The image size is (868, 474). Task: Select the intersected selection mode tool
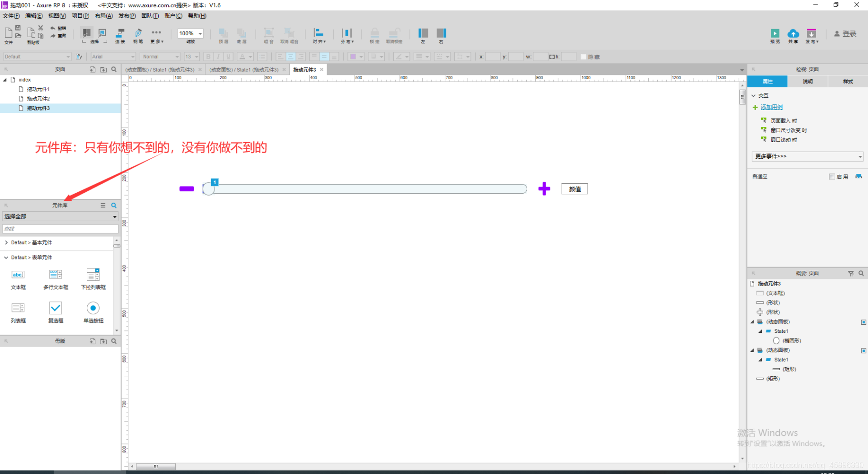click(x=86, y=33)
